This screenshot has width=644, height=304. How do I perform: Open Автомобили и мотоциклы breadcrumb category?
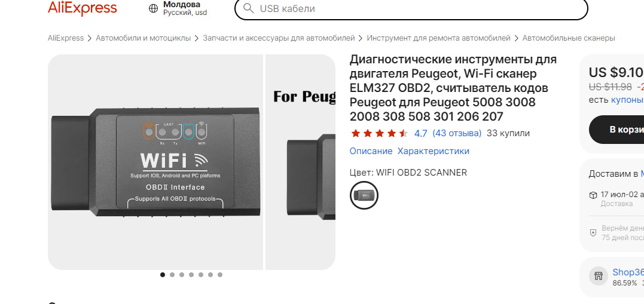point(144,38)
